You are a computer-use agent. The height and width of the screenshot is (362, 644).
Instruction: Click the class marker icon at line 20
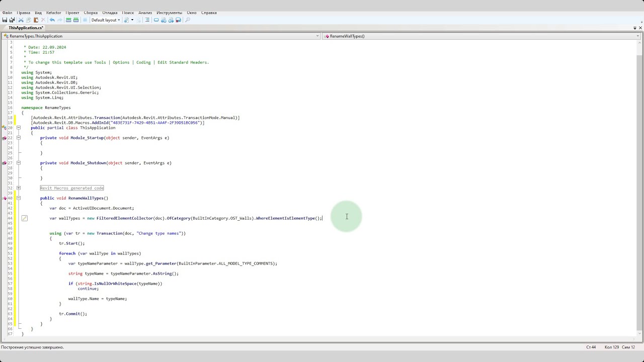(4, 128)
